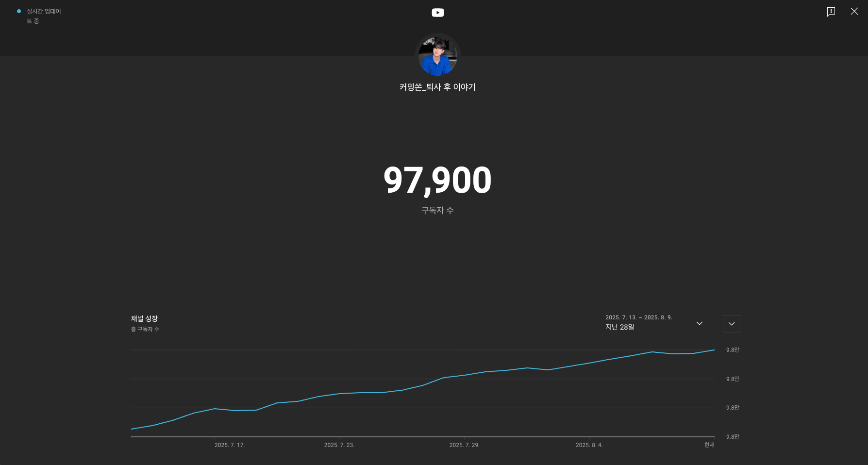
Task: Click the 2025. 7. 23. axis date marker
Action: pos(339,445)
